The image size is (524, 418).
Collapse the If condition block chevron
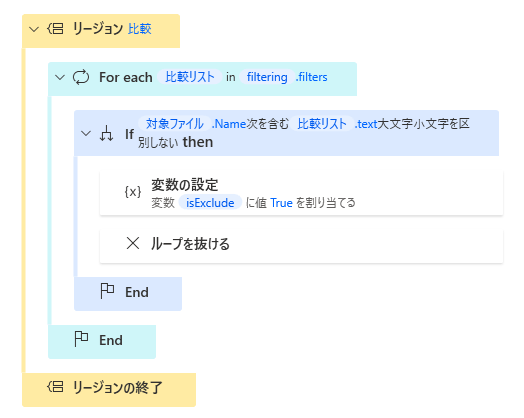[x=86, y=134]
